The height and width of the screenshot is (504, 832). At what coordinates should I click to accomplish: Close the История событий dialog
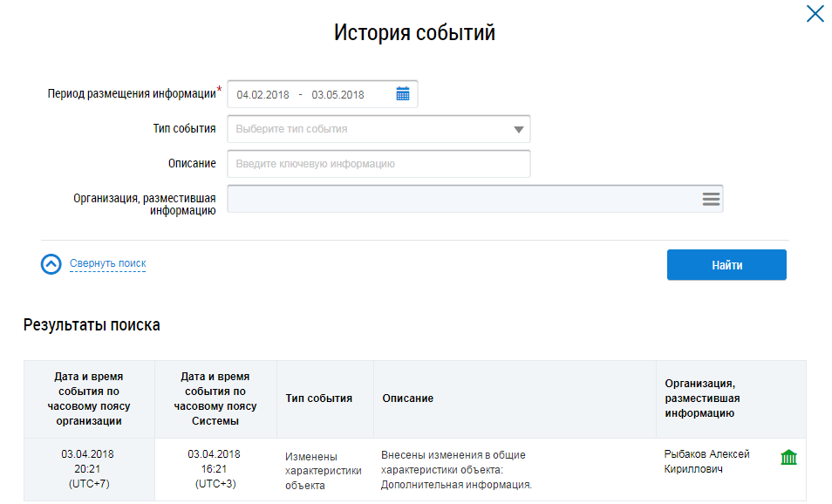click(815, 14)
